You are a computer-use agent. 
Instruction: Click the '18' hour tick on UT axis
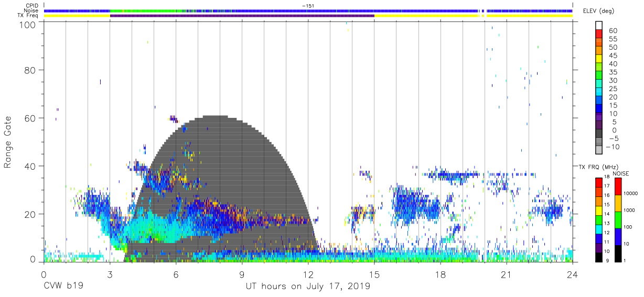tap(440, 275)
